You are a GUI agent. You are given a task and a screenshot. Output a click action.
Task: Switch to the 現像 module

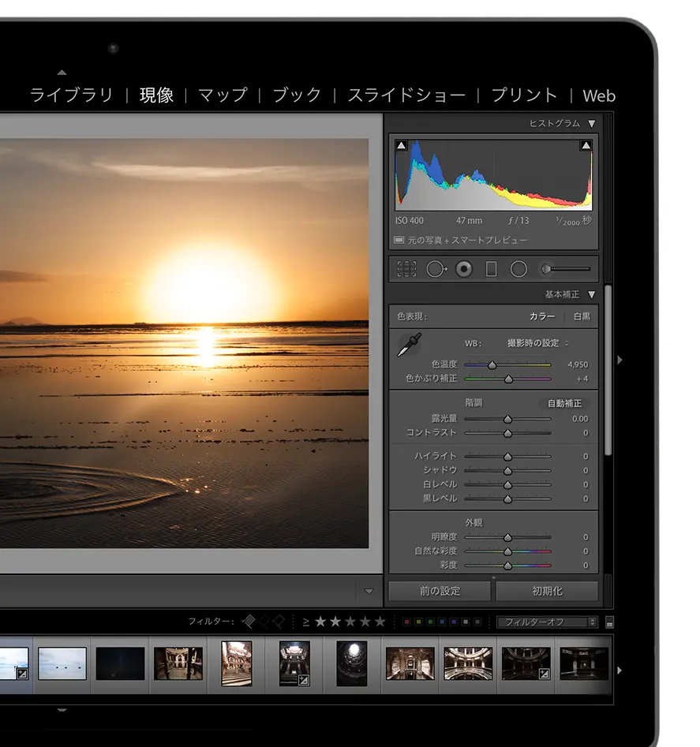click(156, 95)
